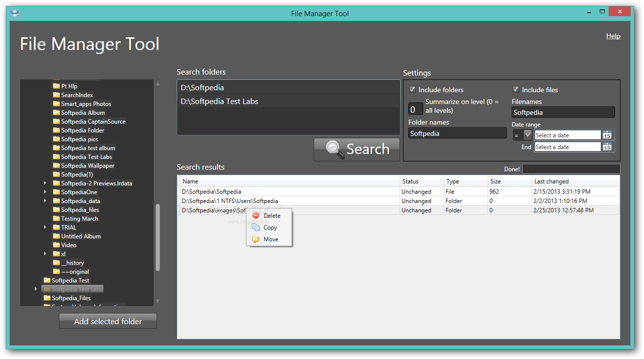Click the __history folder icon

[x=56, y=263]
